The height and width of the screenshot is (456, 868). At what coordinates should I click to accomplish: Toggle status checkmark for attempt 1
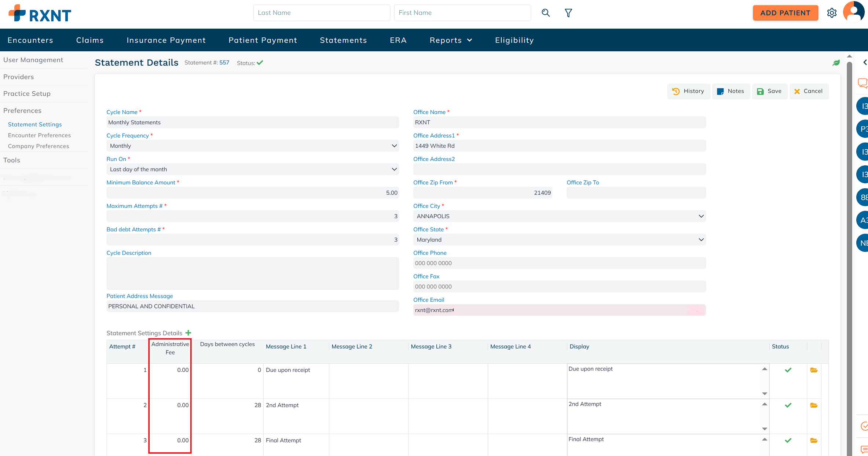[x=788, y=370]
